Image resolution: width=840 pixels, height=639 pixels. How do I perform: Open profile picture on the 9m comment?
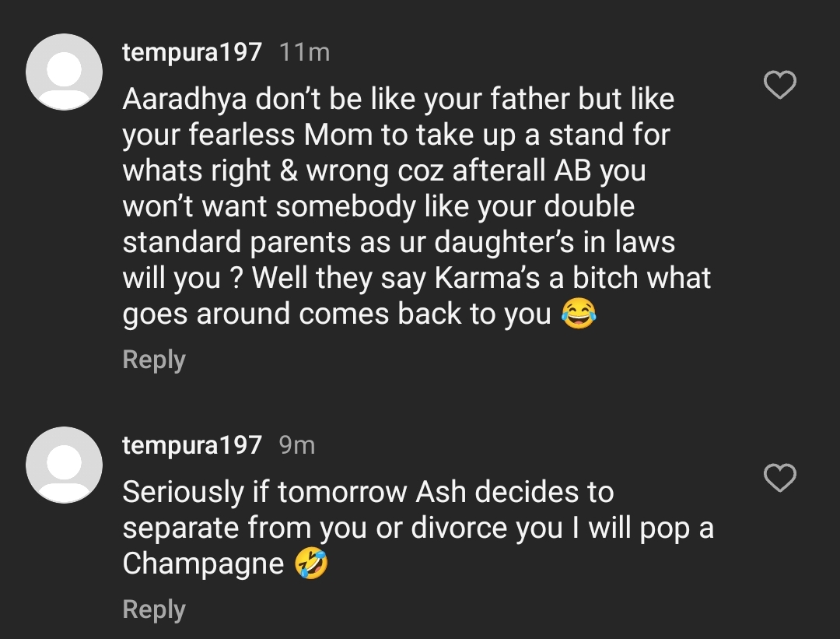coord(65,465)
